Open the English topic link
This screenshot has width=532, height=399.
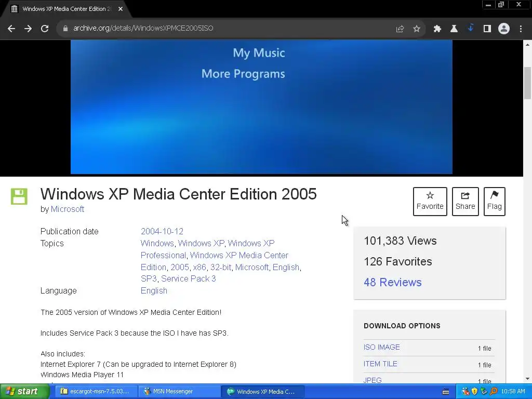(286, 267)
